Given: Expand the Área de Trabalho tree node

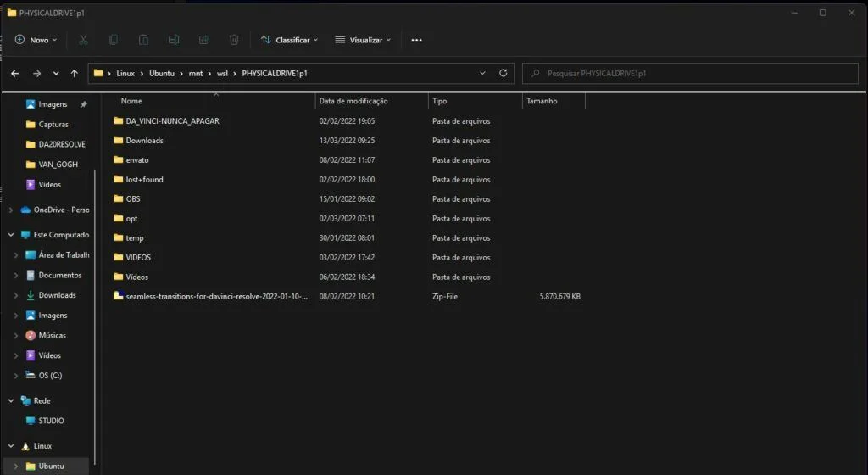Looking at the screenshot, I should pyautogui.click(x=16, y=255).
